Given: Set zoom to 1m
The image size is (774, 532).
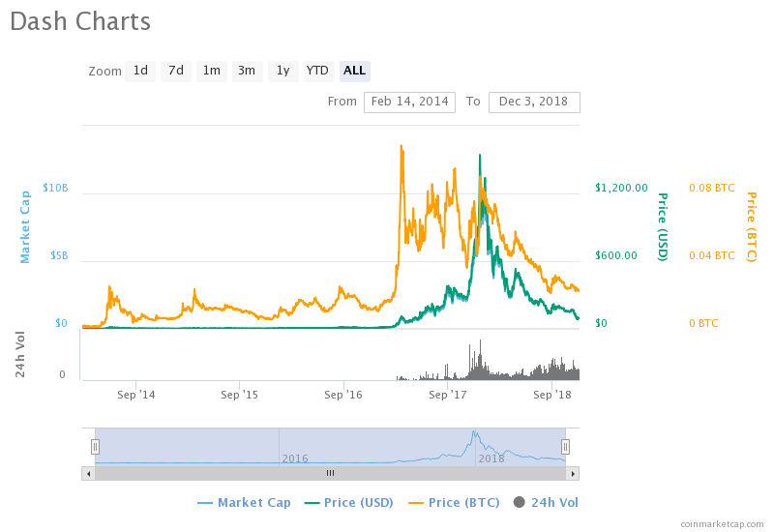Looking at the screenshot, I should click(211, 71).
